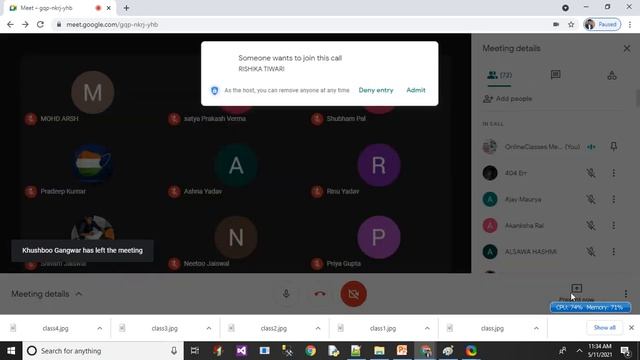Click the Pradeep Kumar flag avatar

[x=93, y=164]
